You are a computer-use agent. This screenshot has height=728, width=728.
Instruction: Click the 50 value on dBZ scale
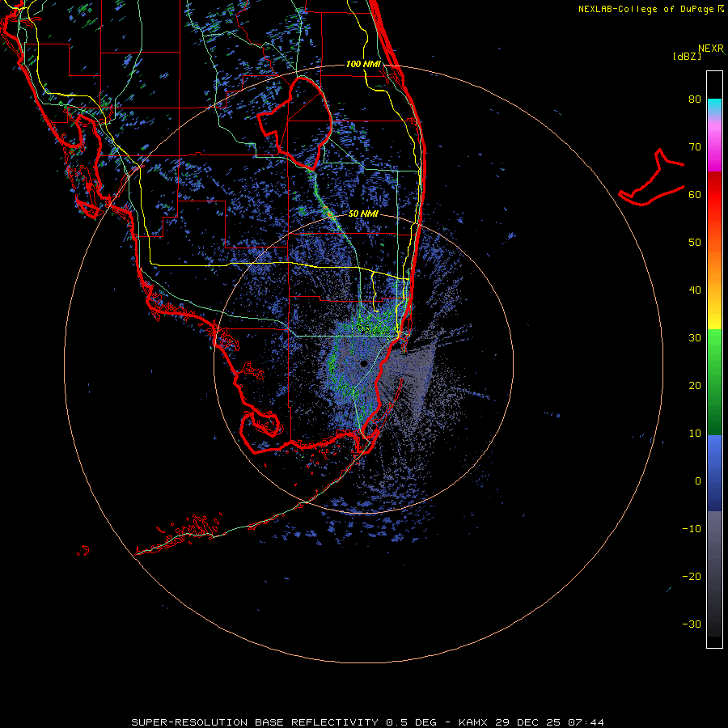click(695, 243)
